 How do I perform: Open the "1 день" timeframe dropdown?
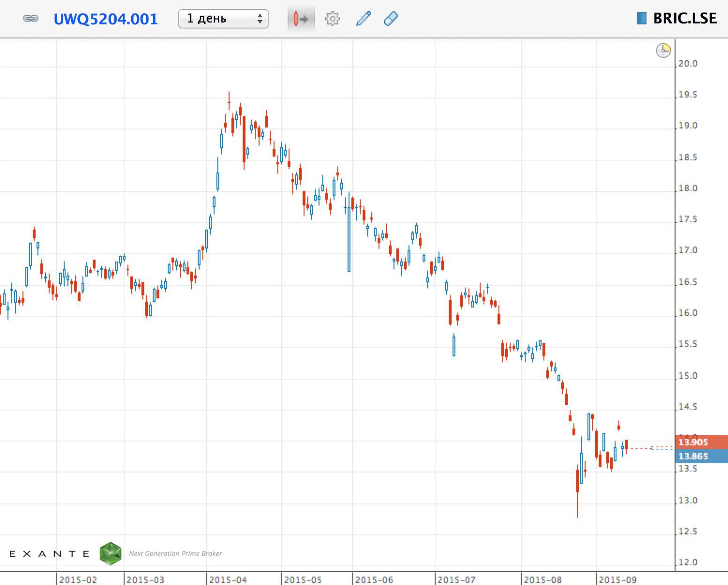223,19
